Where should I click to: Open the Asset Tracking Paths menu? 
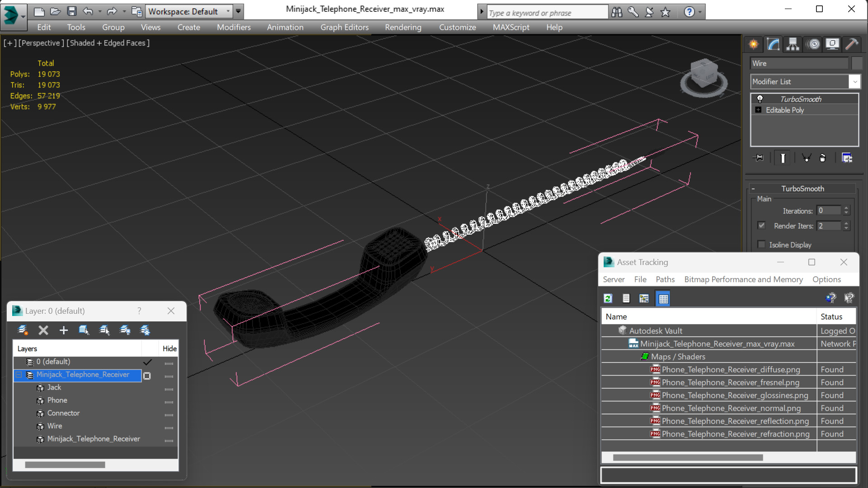coord(665,279)
